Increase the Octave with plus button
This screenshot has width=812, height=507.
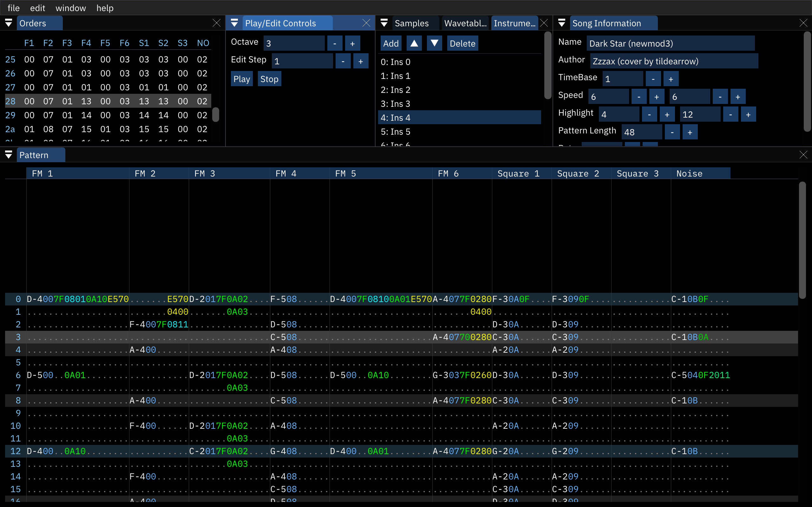(x=352, y=43)
